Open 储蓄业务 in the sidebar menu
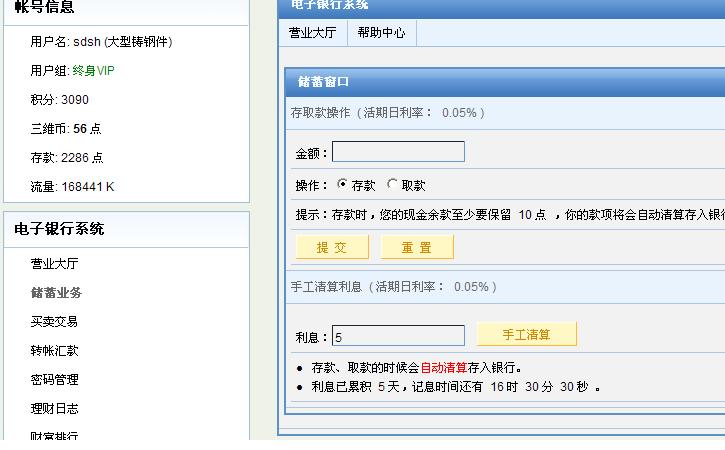The width and height of the screenshot is (725, 450). (56, 292)
